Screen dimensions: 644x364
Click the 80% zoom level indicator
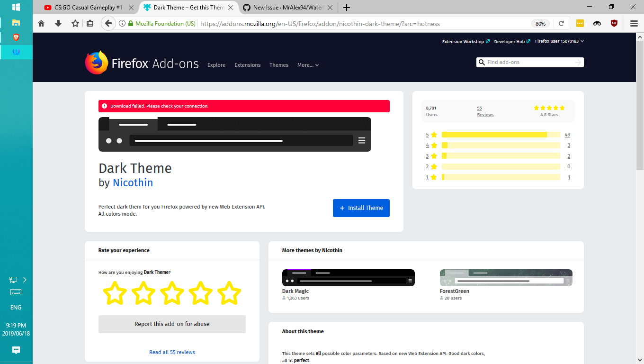[x=540, y=24]
